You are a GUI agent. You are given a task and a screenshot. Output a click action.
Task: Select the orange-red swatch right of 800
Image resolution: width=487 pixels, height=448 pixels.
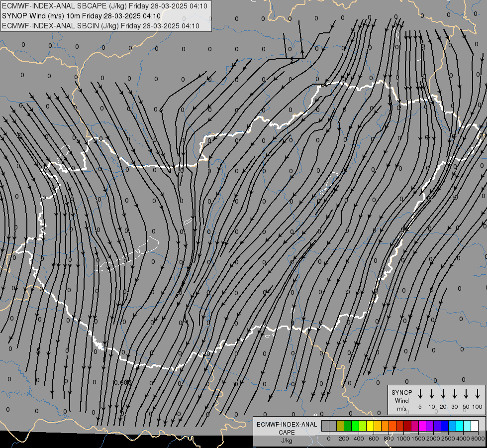pos(392,426)
